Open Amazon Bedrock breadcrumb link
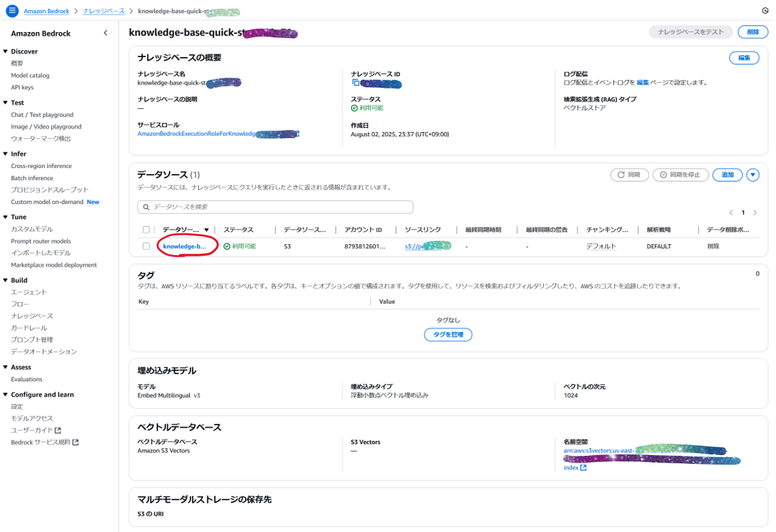The width and height of the screenshot is (776, 532). click(x=46, y=11)
